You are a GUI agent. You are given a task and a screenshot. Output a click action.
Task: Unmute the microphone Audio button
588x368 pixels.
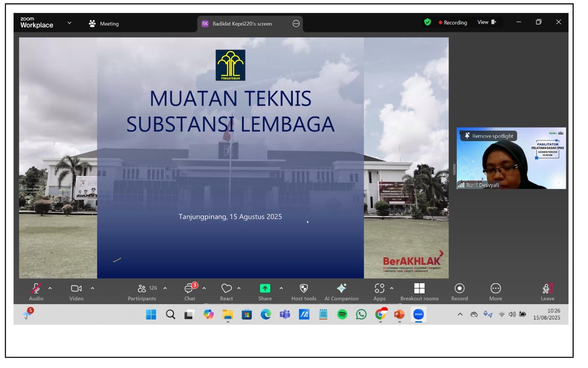36,289
